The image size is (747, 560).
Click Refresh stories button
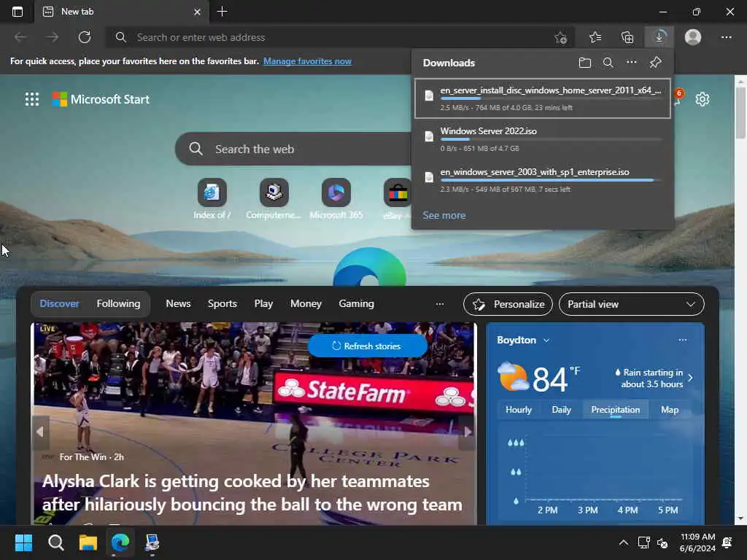(x=367, y=346)
